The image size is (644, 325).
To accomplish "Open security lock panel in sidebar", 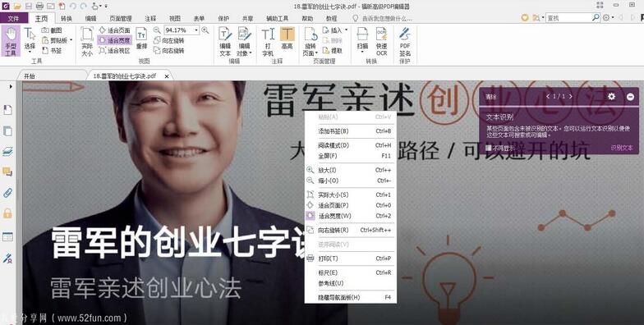I will tap(7, 213).
